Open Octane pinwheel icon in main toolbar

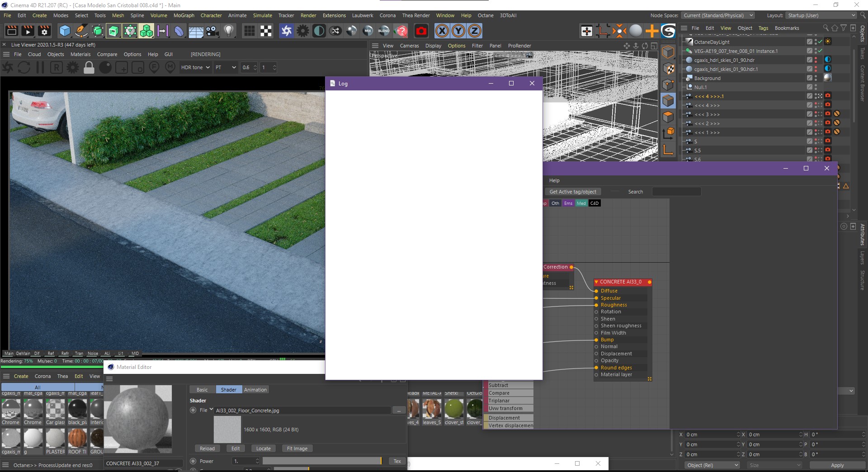(286, 31)
